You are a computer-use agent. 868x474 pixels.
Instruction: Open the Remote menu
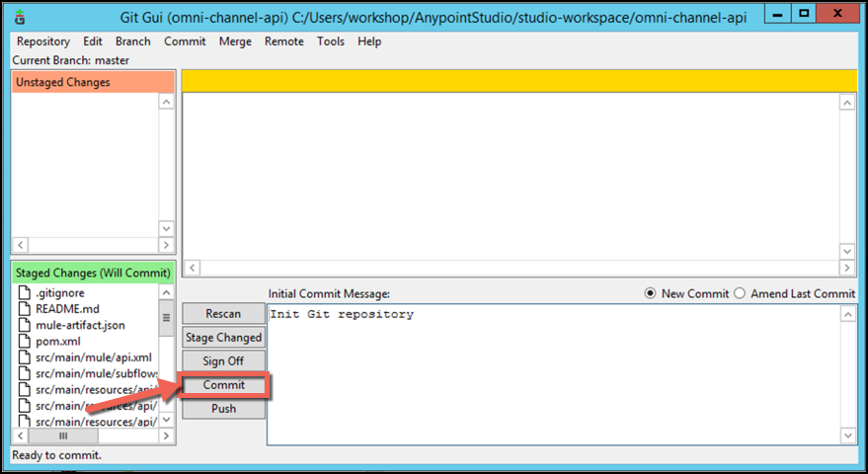click(x=283, y=41)
